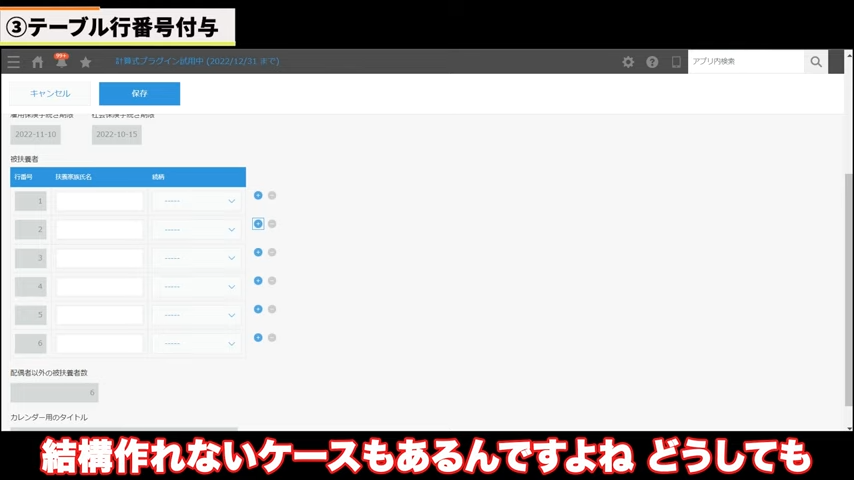The width and height of the screenshot is (854, 480).
Task: Click the 扶養家族氏名 field in row 3
Action: (x=100, y=258)
